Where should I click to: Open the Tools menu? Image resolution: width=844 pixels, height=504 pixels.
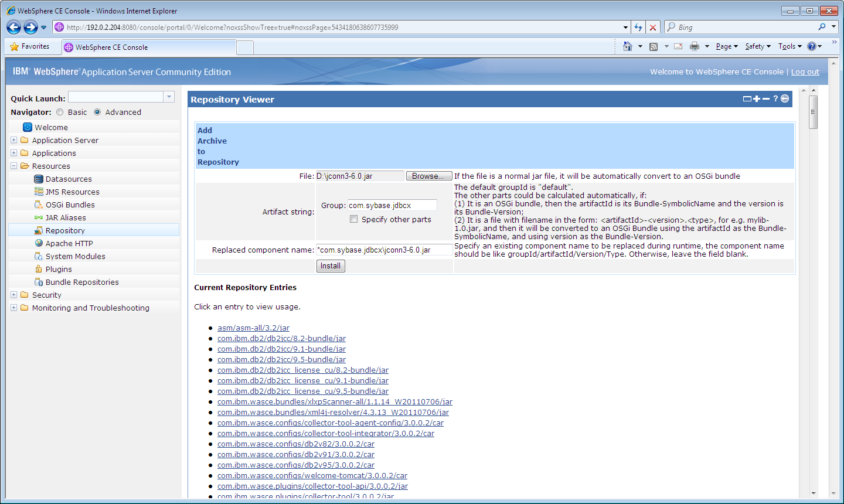click(789, 46)
